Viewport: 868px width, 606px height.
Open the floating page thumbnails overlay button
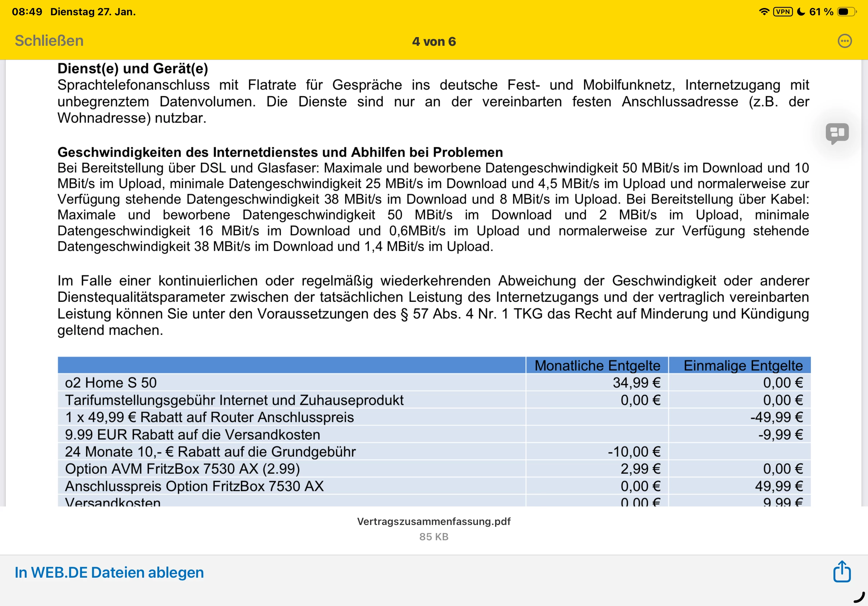(837, 133)
